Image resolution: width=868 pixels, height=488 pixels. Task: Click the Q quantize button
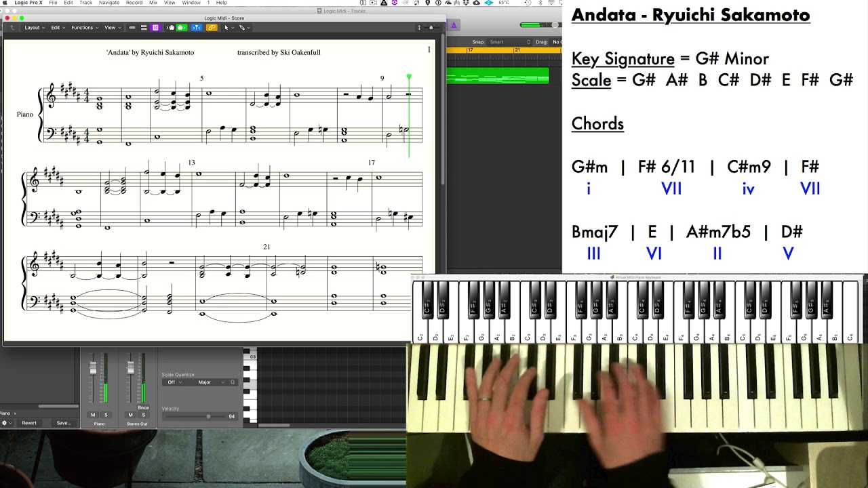click(x=233, y=382)
